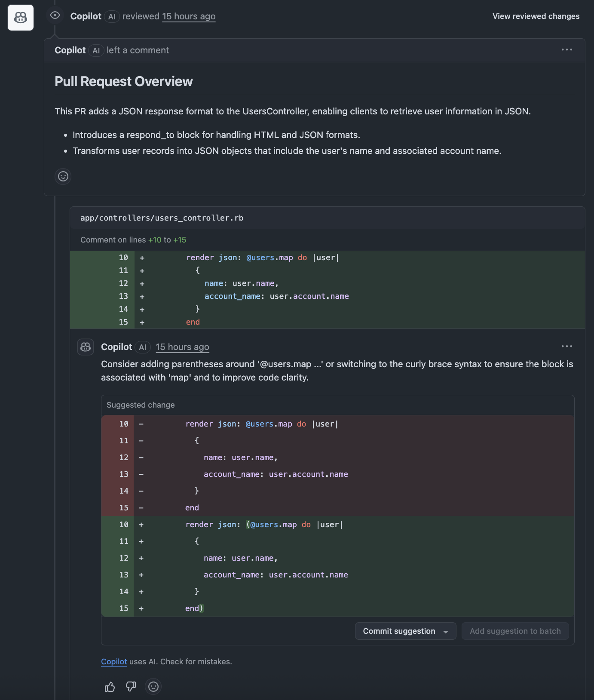Open View reviewed changes link
The image size is (594, 700).
tap(536, 16)
